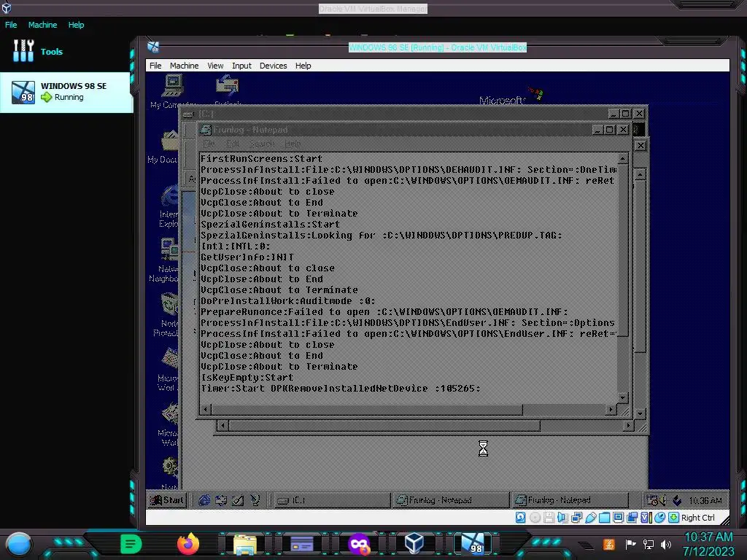
Task: Click View Channels in Win98 quick launch
Action: [x=255, y=500]
